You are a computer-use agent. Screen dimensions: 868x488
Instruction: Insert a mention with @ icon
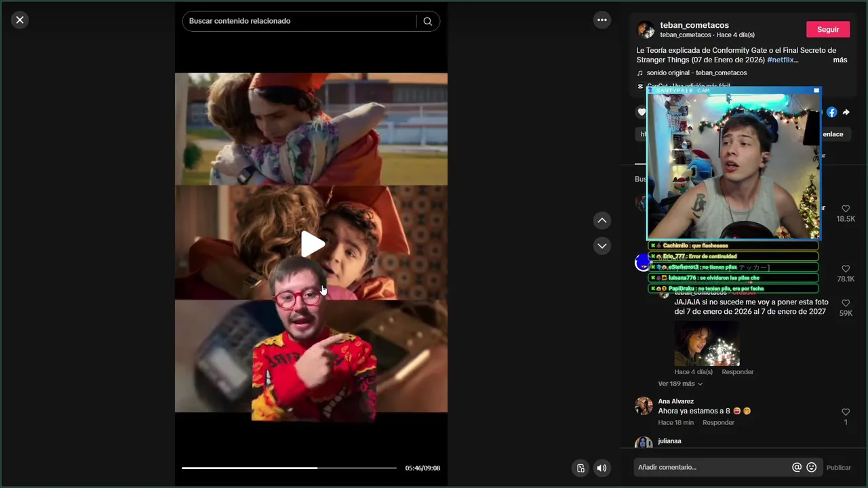(x=797, y=468)
